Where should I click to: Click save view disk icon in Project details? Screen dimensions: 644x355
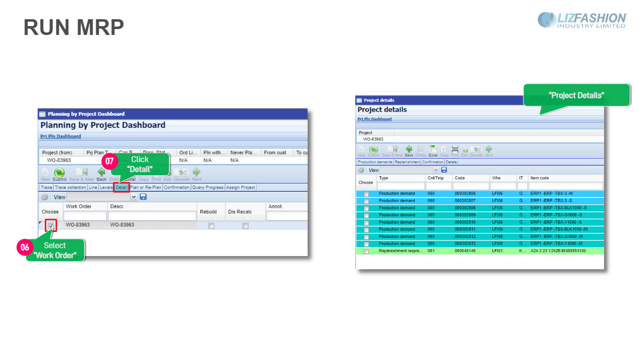[444, 170]
